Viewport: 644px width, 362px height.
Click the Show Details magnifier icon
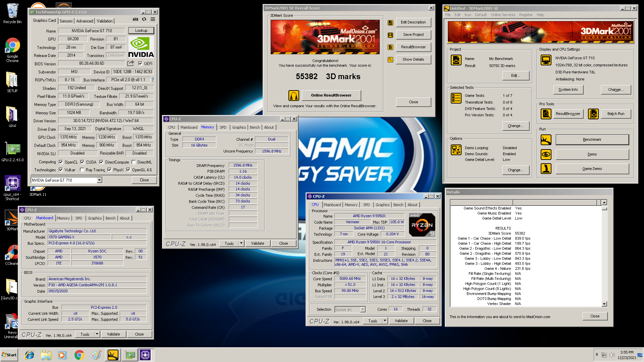(x=390, y=60)
